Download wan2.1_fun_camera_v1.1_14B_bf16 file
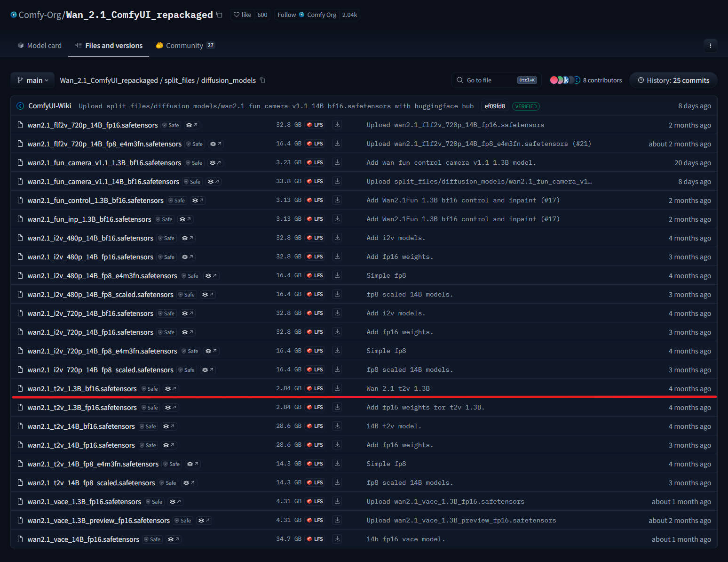Viewport: 728px width, 562px height. tap(337, 181)
